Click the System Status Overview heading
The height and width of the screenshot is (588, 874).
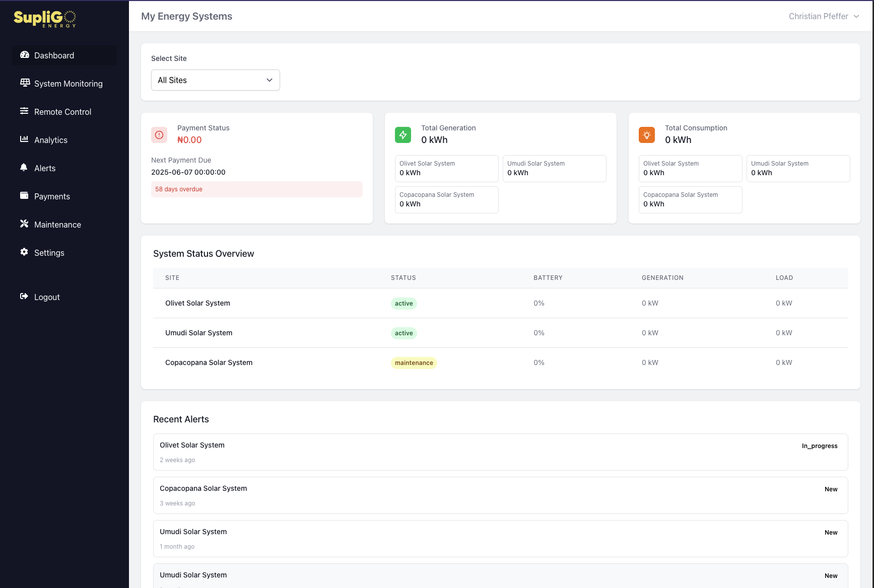(204, 254)
